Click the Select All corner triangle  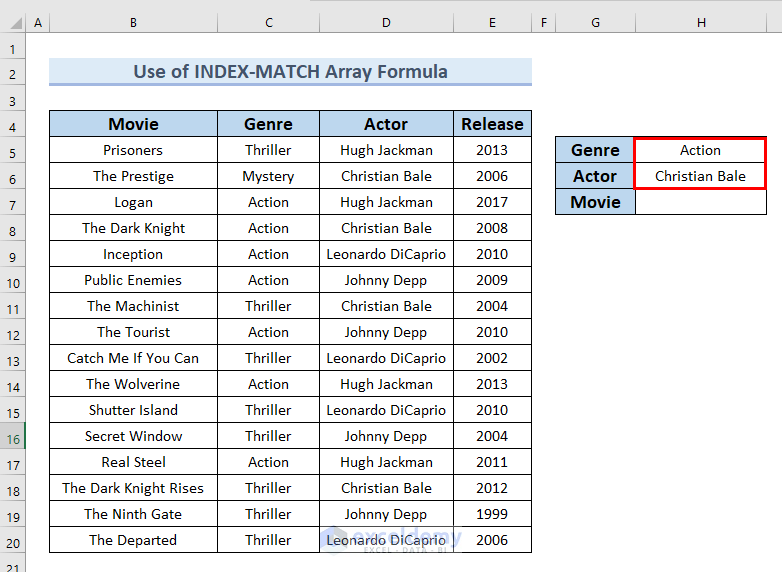coord(12,22)
